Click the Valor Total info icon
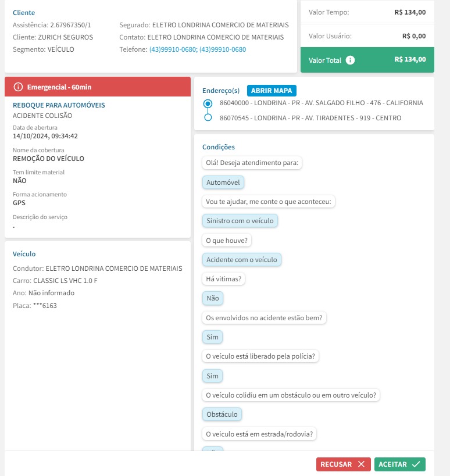The height and width of the screenshot is (476, 450). coord(350,60)
